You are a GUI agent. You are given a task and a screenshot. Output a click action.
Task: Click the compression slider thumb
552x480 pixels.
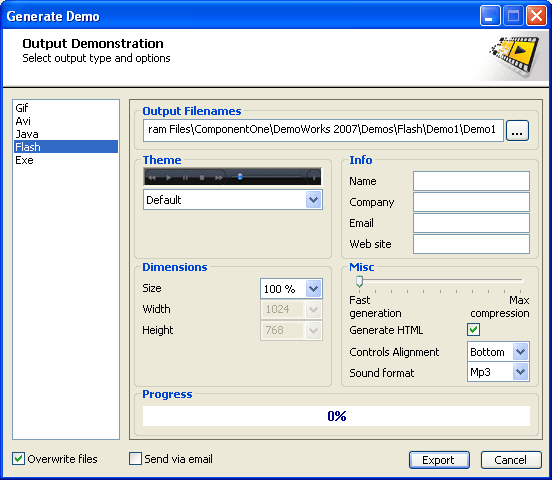pos(359,281)
